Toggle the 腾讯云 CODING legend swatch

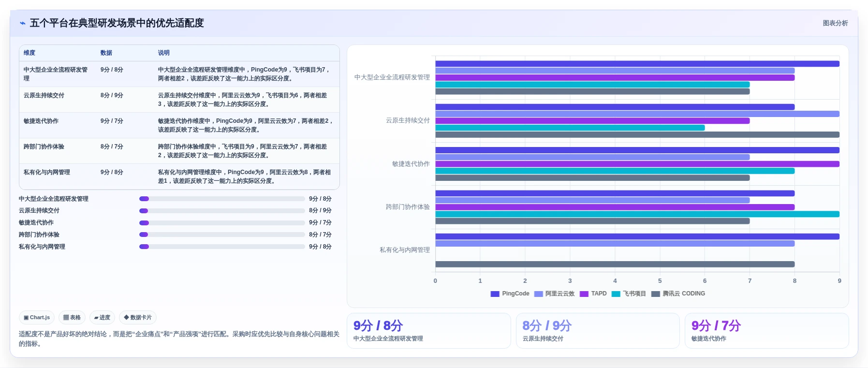click(656, 294)
